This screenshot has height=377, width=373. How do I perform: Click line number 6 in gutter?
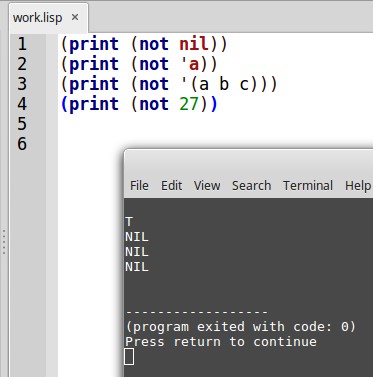[22, 144]
